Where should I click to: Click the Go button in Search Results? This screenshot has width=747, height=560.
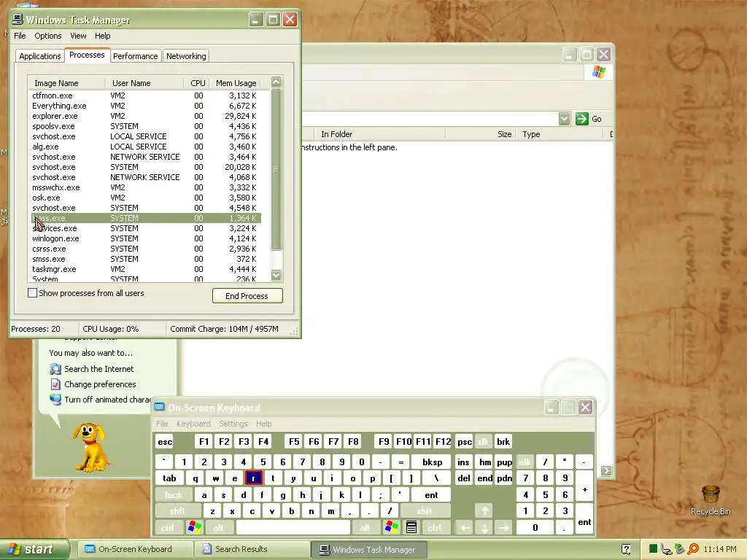(589, 119)
